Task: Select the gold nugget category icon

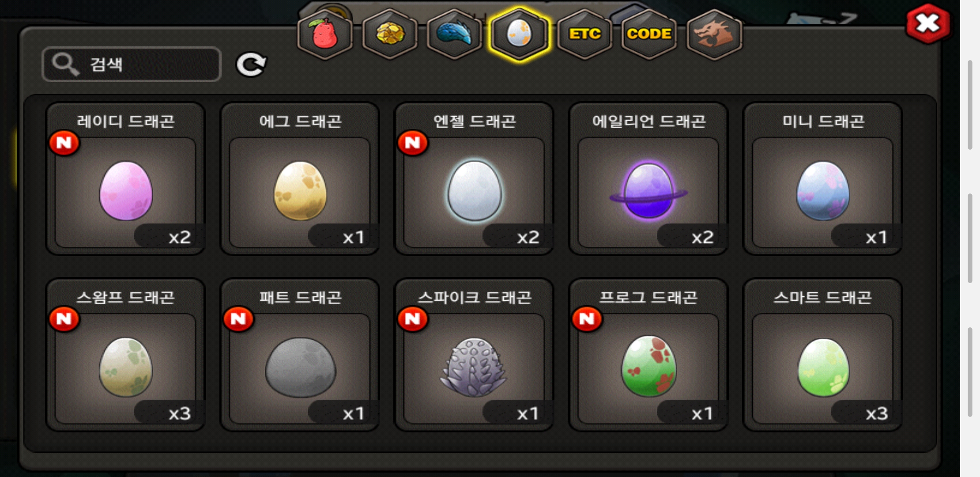Action: [390, 34]
